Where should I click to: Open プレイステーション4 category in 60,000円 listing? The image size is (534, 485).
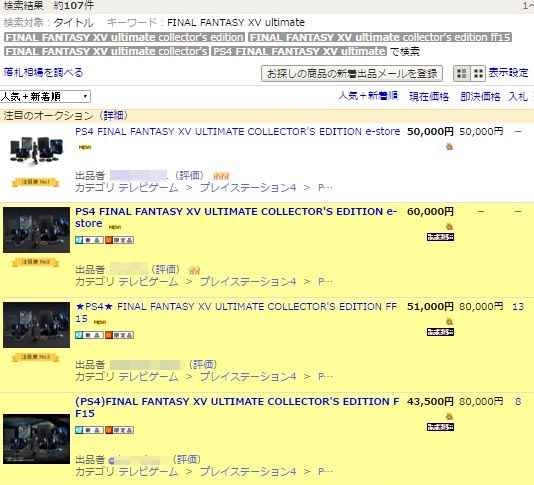pyautogui.click(x=248, y=282)
